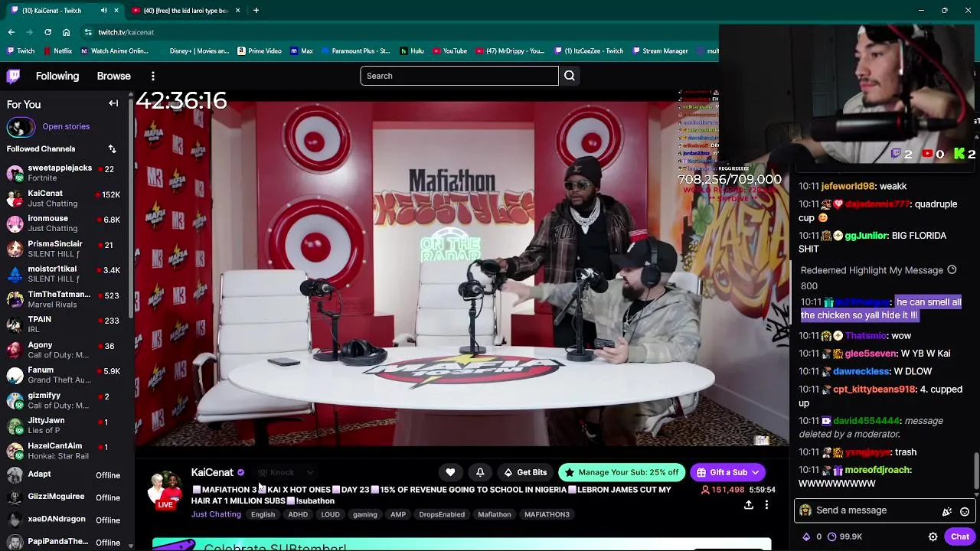Screen dimensions: 980x551
Task: Click the ADHD tag
Action: point(298,514)
